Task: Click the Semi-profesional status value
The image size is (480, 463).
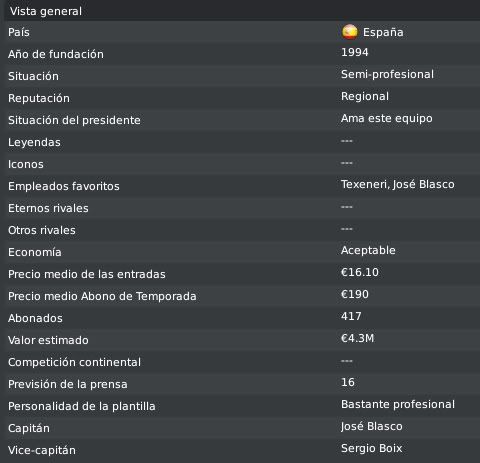Action: tap(387, 74)
